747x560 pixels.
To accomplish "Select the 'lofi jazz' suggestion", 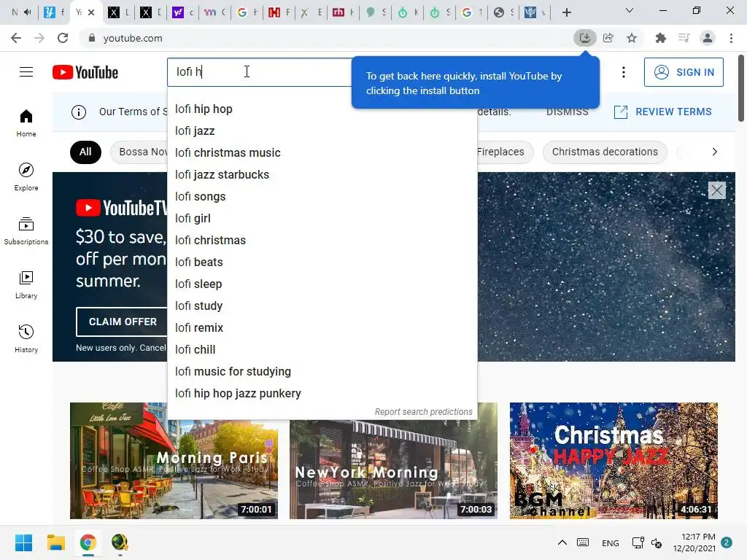I will [x=322, y=131].
